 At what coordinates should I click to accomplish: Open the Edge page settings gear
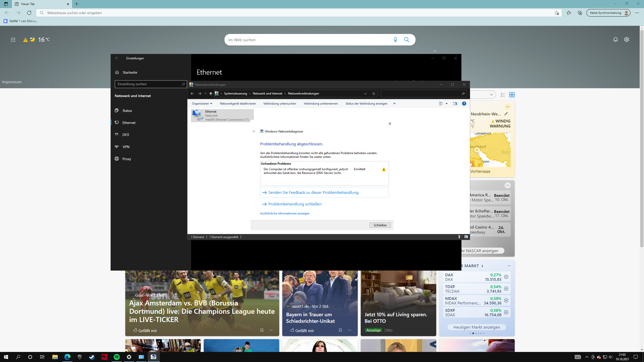[x=626, y=39]
